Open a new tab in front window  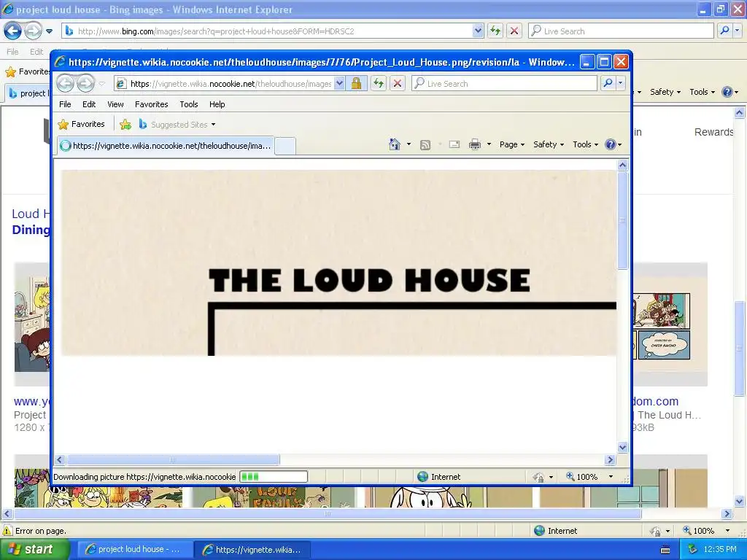click(x=285, y=146)
